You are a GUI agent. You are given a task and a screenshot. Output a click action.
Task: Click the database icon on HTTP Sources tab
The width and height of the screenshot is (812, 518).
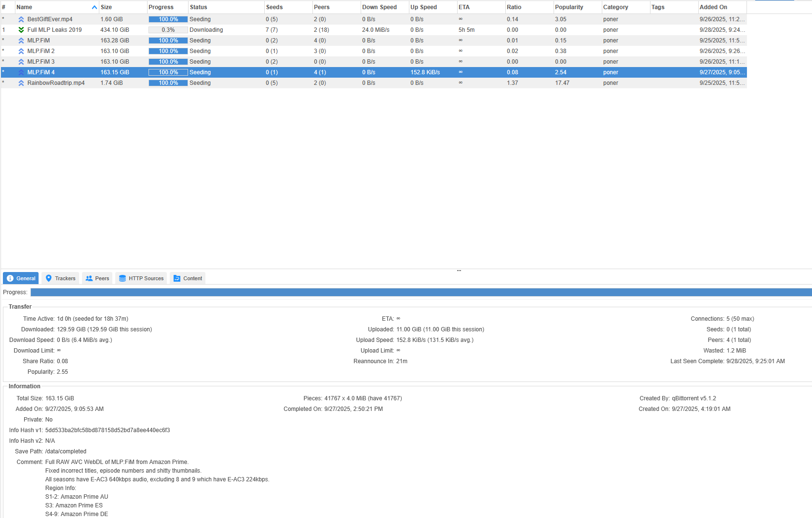coord(122,278)
